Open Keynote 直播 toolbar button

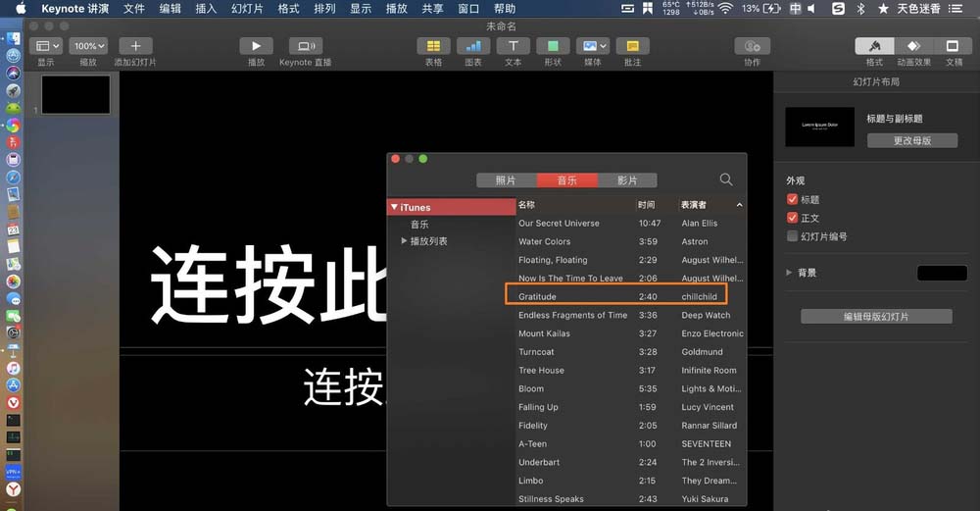coord(306,46)
